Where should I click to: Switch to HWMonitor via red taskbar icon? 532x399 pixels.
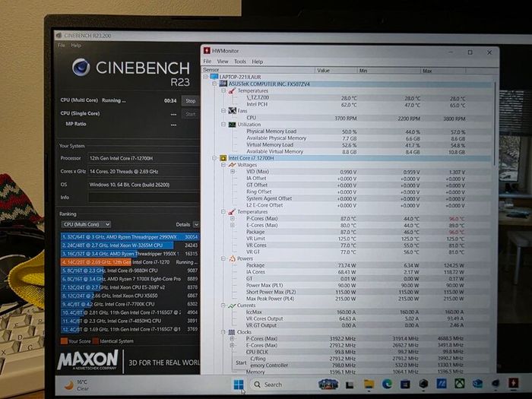[513, 383]
